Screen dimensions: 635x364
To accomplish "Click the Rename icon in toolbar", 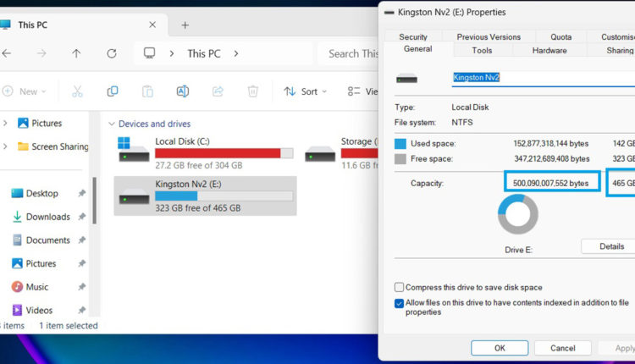I will (182, 91).
